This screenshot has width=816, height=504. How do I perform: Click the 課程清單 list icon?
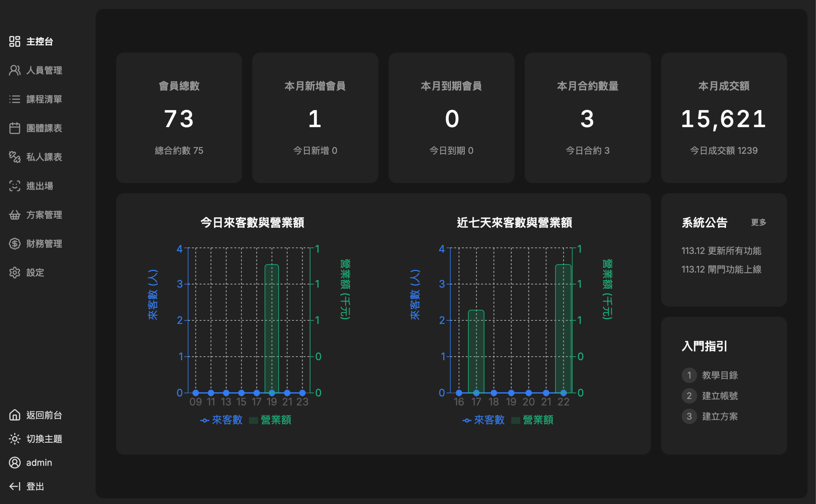[15, 99]
